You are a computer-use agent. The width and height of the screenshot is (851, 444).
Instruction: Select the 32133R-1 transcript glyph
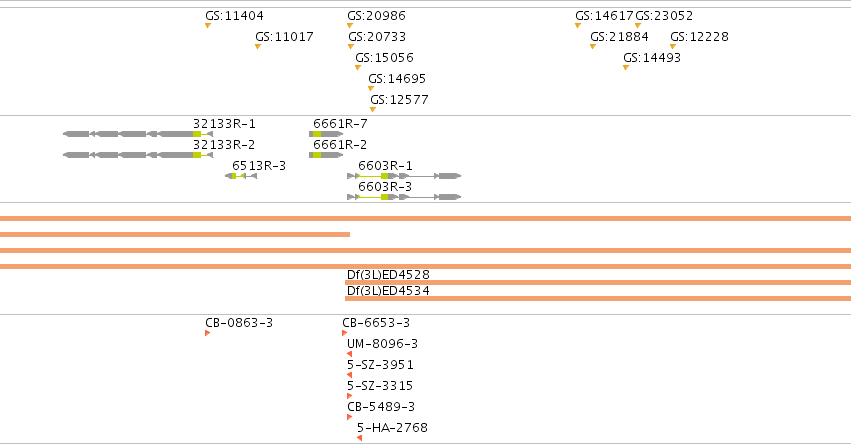tap(138, 134)
